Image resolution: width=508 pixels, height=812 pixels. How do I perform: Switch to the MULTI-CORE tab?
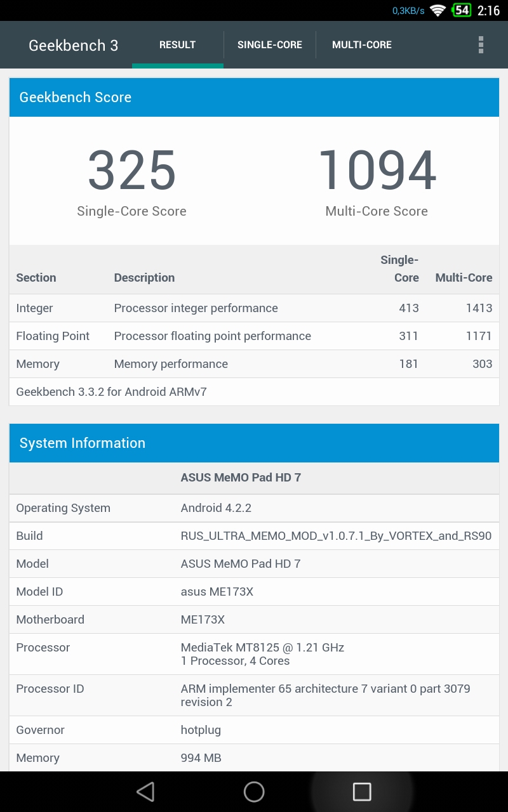[x=362, y=45]
